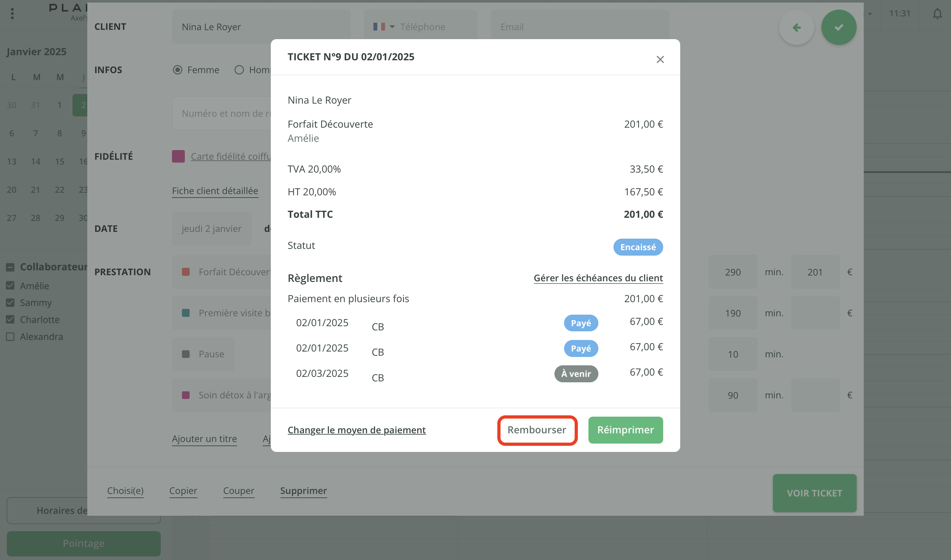Click the grey Pause prestation icon

186,354
